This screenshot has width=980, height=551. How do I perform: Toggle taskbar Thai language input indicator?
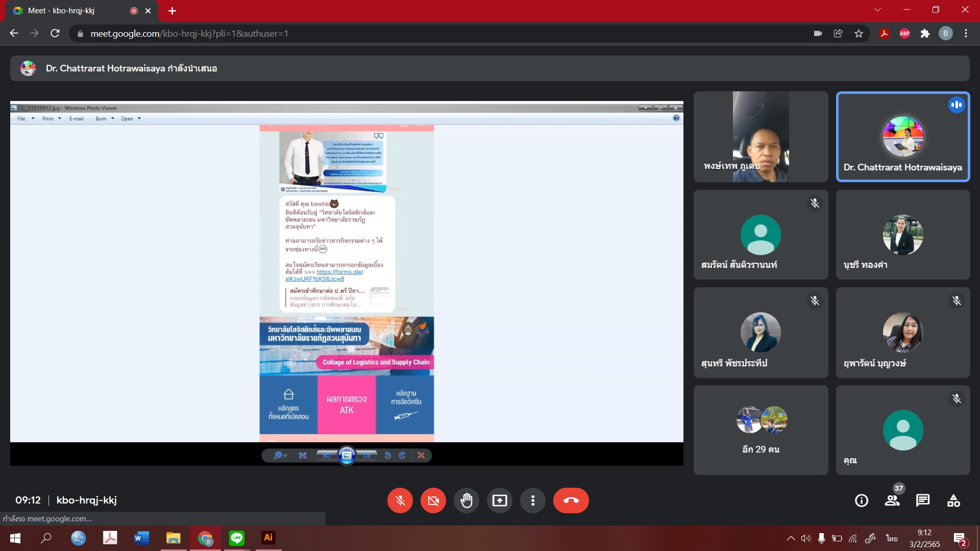892,538
